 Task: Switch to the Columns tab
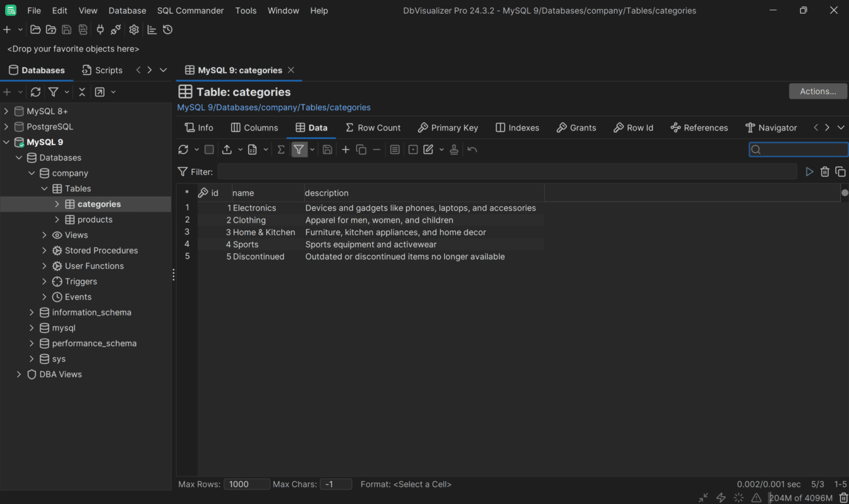point(254,127)
